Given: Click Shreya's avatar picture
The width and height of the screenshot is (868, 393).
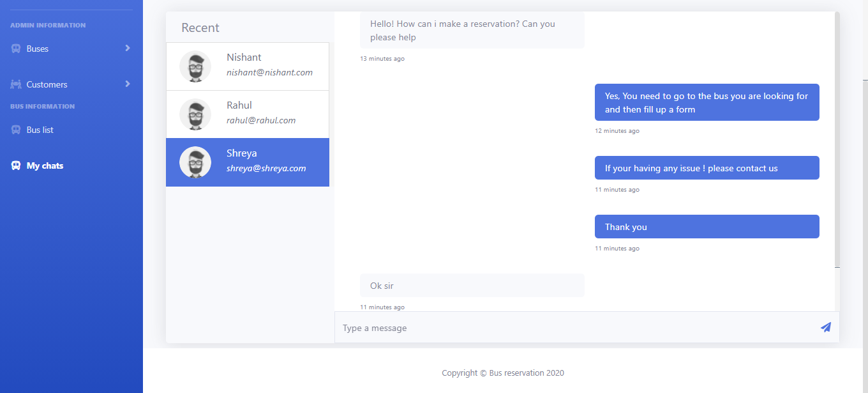Looking at the screenshot, I should pos(195,162).
